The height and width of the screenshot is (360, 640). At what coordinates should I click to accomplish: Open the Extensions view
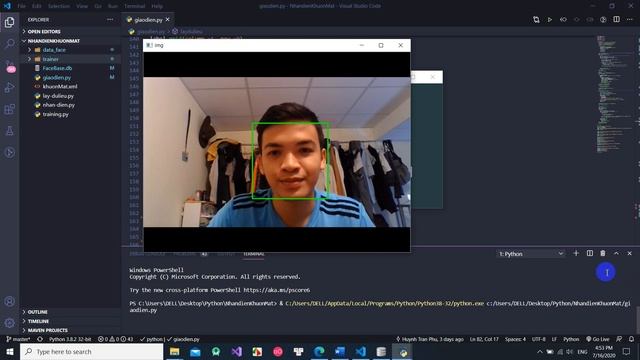pos(9,109)
